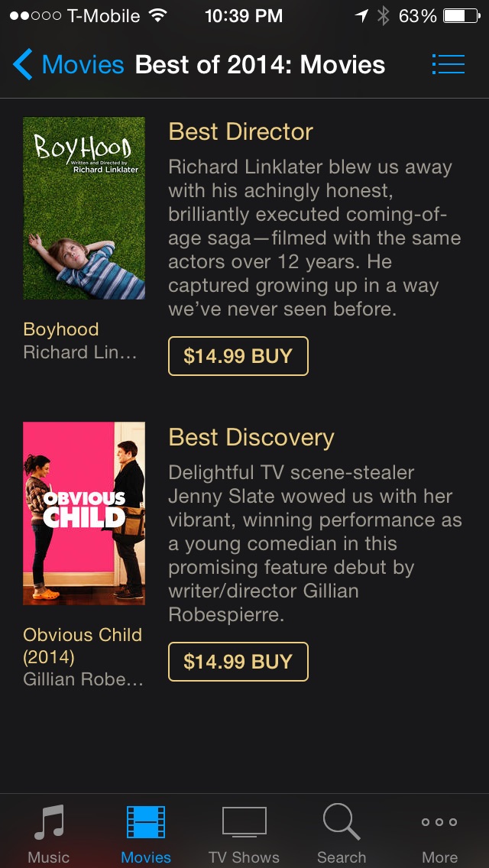Open the Boyhood movie poster
Viewport: 489px width, 868px height.
[x=84, y=208]
